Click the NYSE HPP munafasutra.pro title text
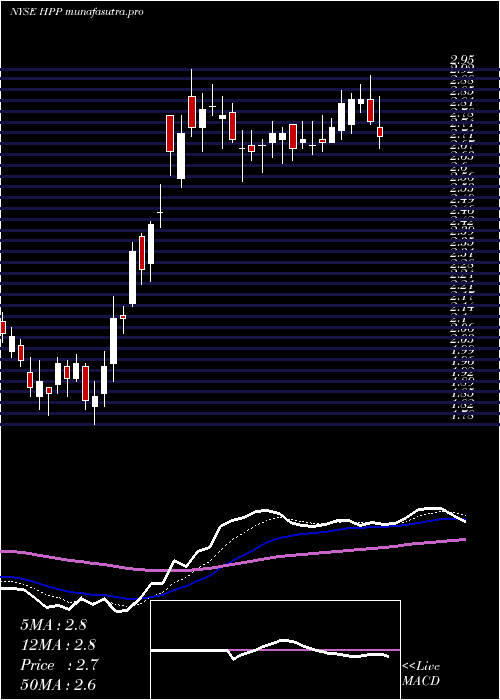 (77, 12)
